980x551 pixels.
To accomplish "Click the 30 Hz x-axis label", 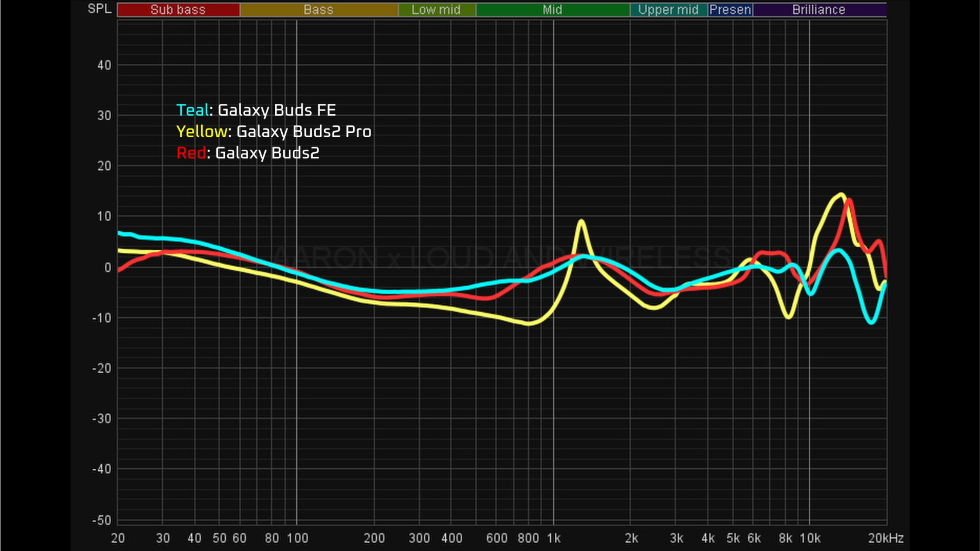I will tap(163, 538).
